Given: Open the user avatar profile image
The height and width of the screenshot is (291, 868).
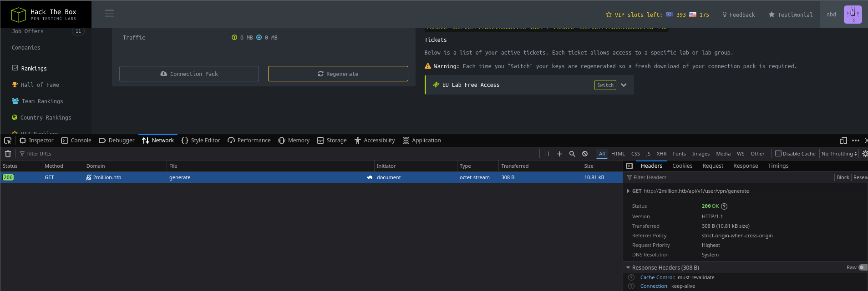Looking at the screenshot, I should tap(853, 15).
